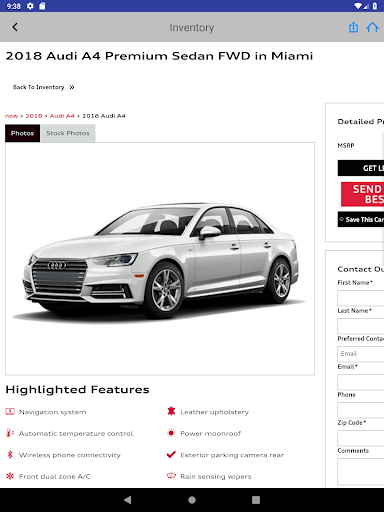Viewport: 384px width, 512px height.
Task: Click the Navigation system feature icon
Action: pos(10,412)
